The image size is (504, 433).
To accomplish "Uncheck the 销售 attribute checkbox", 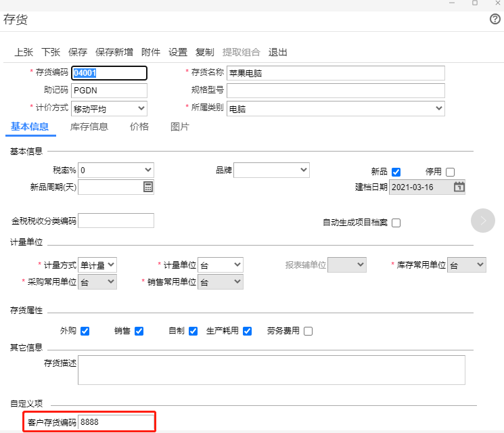I will (x=139, y=331).
